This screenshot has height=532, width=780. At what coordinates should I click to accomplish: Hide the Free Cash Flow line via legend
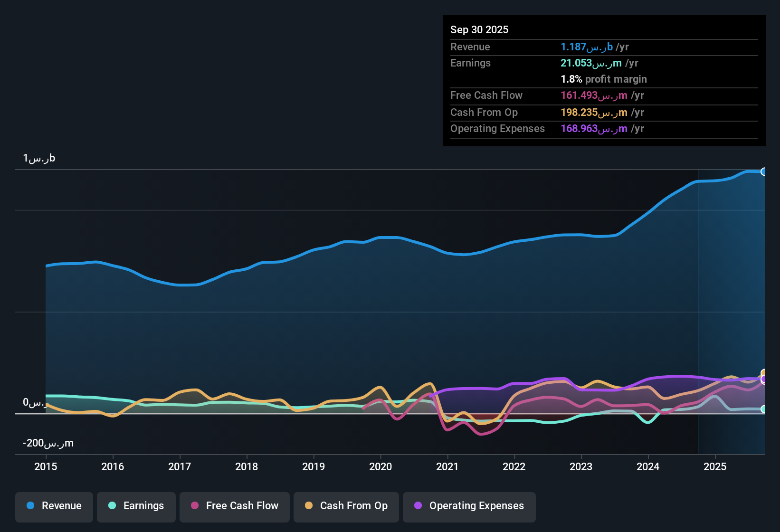point(234,506)
